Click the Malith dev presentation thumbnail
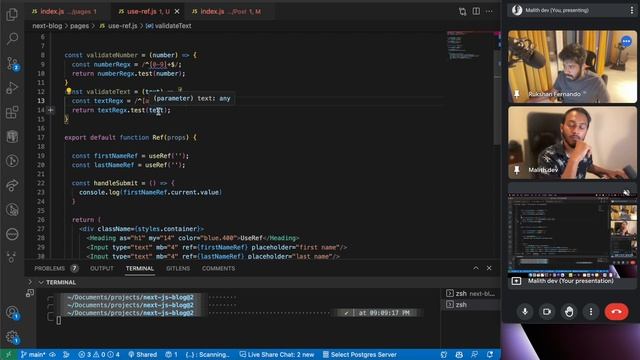This screenshot has height=360, width=640. click(572, 236)
